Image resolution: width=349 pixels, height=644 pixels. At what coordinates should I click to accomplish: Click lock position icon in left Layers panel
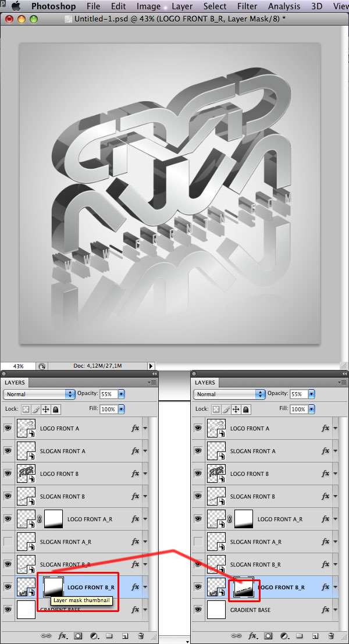pos(45,410)
